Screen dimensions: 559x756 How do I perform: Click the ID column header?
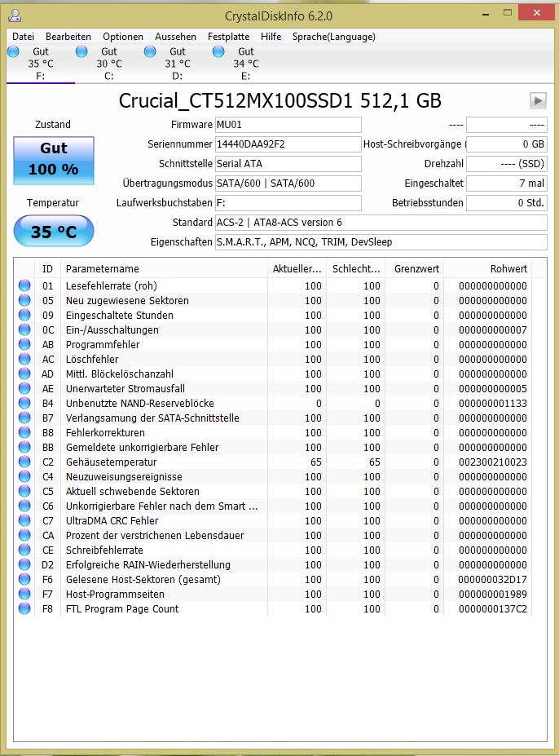[x=48, y=268]
